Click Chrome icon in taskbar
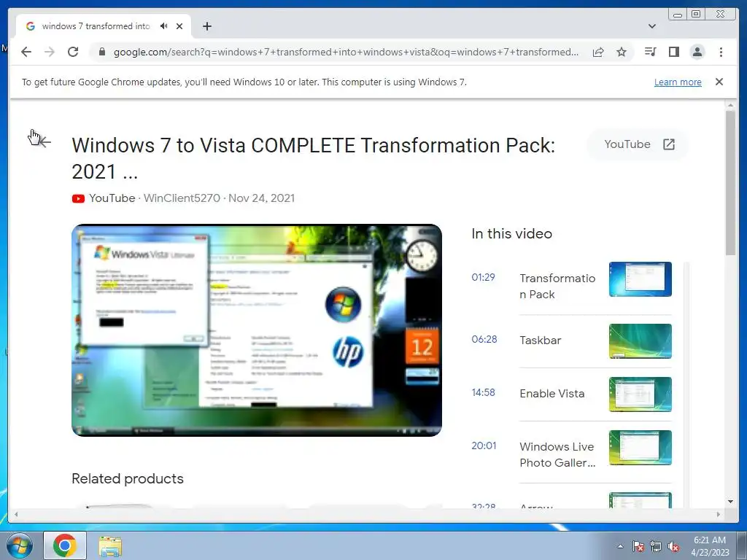The image size is (747, 560). coord(65,545)
